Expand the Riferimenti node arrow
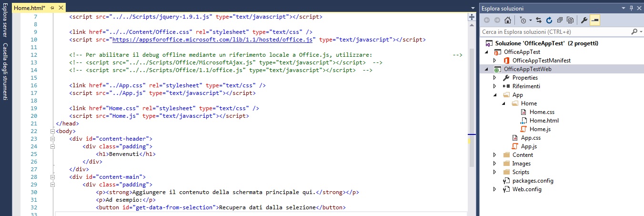Viewport: 644px width, 216px height. tap(495, 86)
